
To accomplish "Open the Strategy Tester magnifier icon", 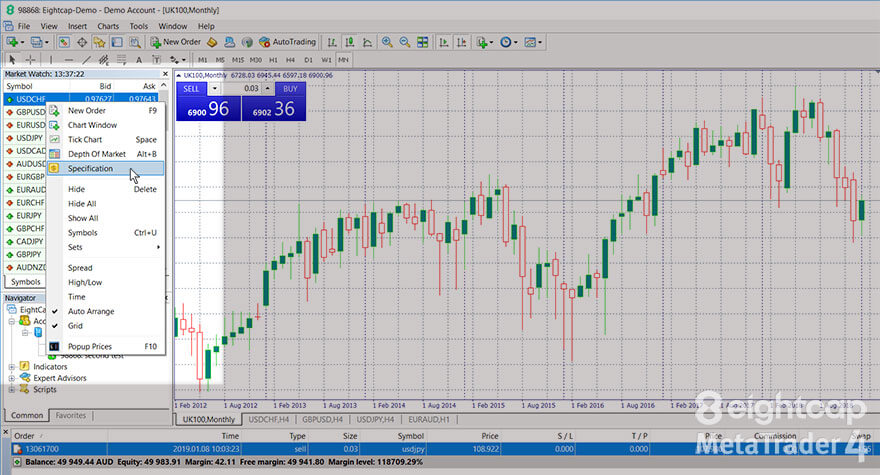I will coord(135,42).
